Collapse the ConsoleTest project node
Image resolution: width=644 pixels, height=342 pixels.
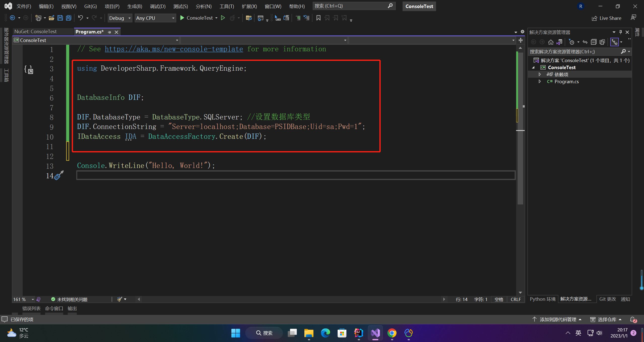pyautogui.click(x=533, y=67)
